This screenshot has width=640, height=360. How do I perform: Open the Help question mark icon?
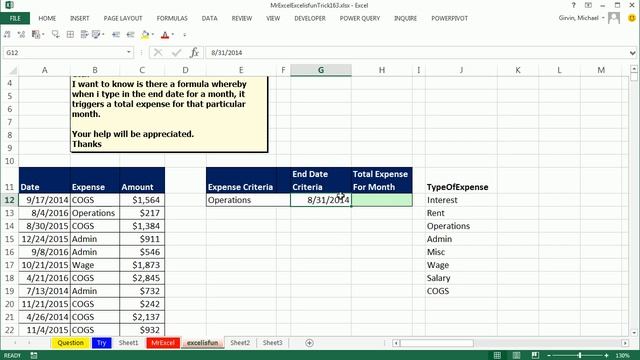[x=573, y=5]
